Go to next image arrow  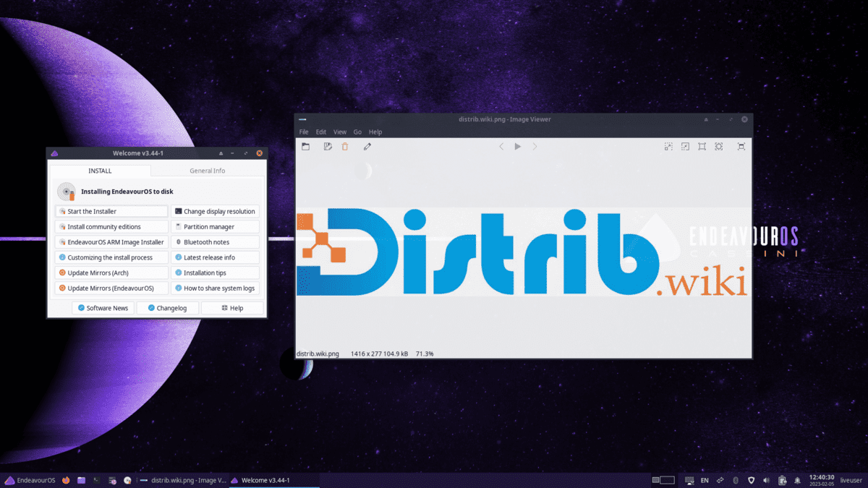coord(535,147)
